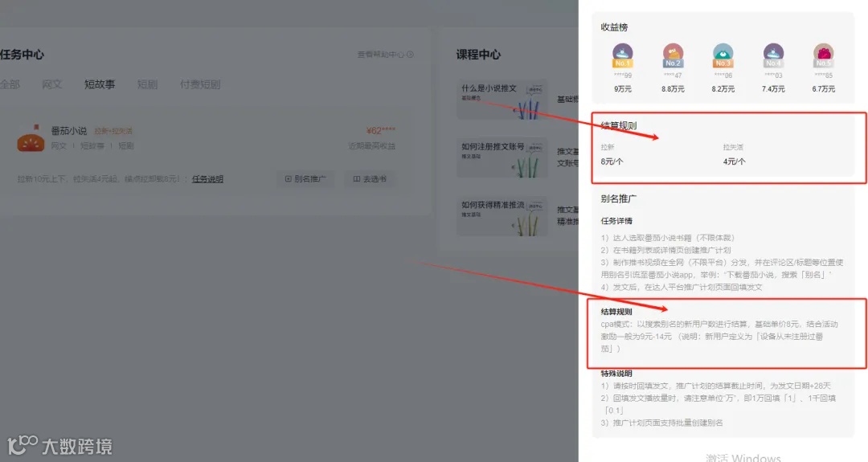Click the 番茄小说 app logo icon
Image resolution: width=868 pixels, height=462 pixels.
pyautogui.click(x=31, y=138)
